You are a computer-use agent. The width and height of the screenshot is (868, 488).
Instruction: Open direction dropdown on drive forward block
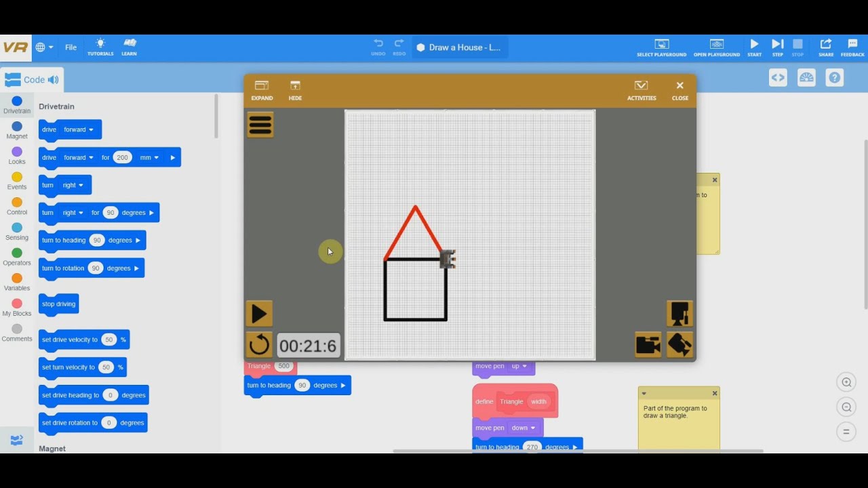(79, 129)
